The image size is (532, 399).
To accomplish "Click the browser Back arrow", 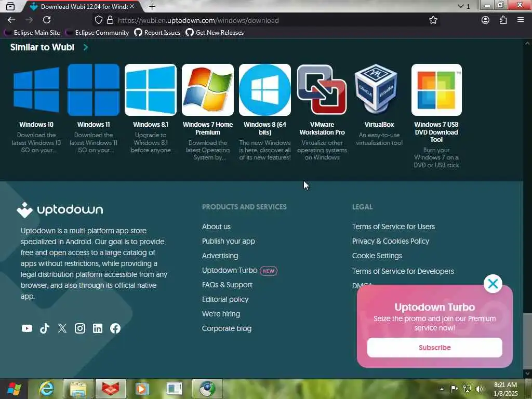I will coord(11,20).
